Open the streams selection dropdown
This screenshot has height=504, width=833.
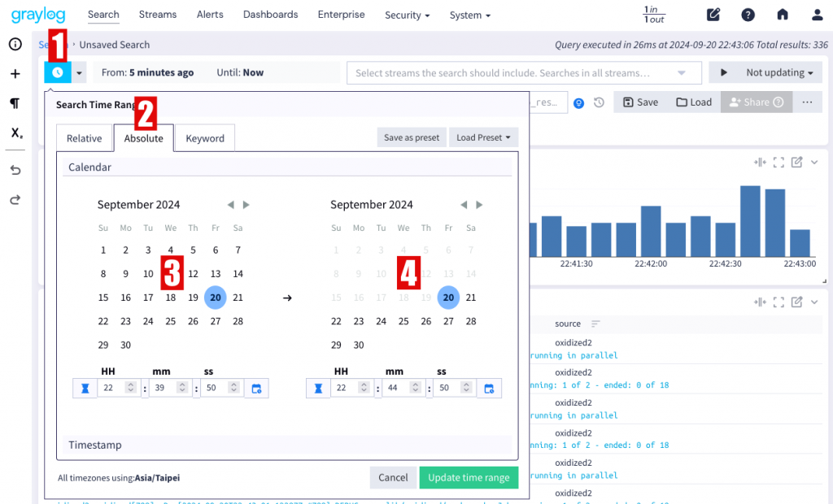(524, 73)
